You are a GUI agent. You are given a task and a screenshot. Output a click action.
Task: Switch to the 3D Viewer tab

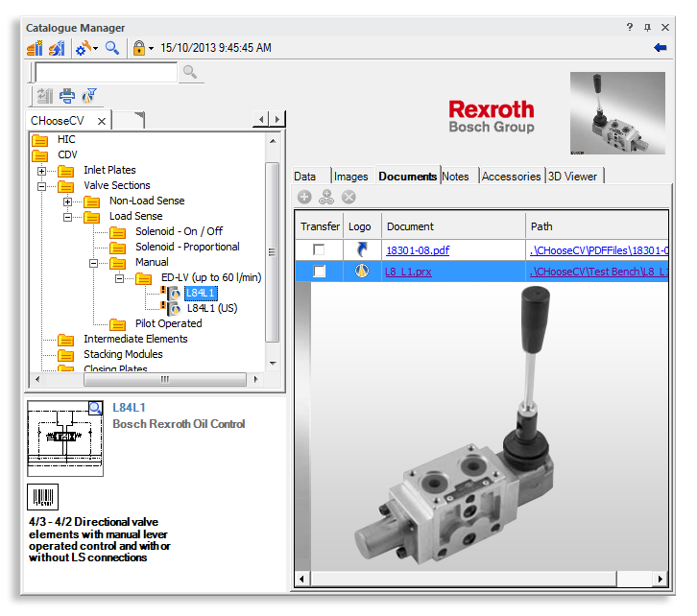tap(573, 177)
